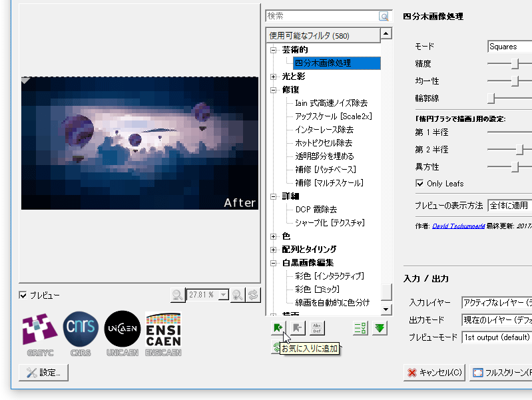This screenshot has width=532, height=400.
Task: Click the remove from favorites bookmark icon
Action: coord(298,328)
